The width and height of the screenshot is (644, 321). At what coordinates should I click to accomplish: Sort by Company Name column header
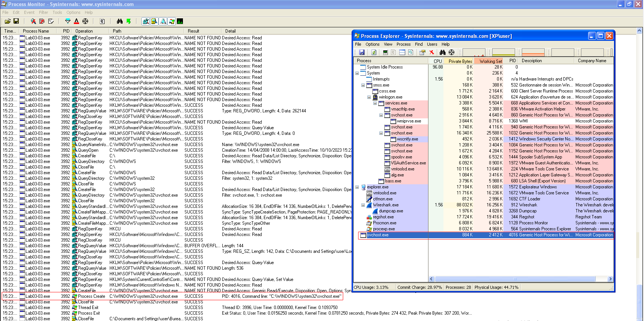[594, 61]
